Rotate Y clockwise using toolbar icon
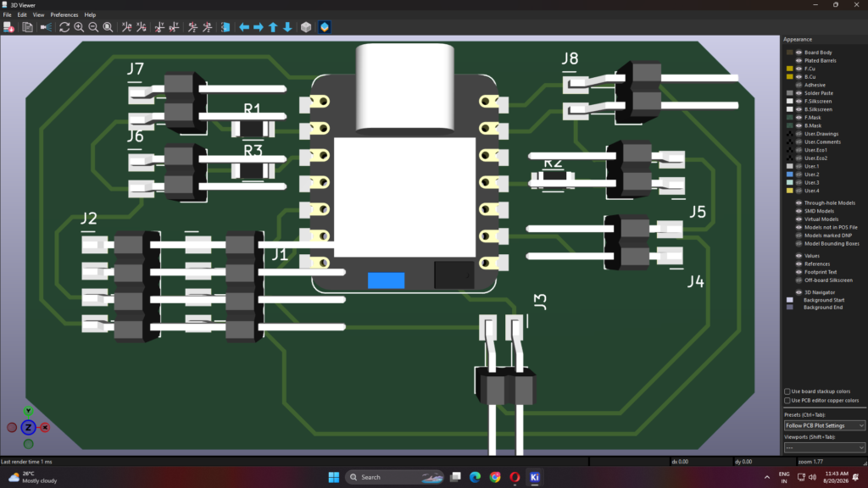The height and width of the screenshot is (488, 868). point(159,27)
